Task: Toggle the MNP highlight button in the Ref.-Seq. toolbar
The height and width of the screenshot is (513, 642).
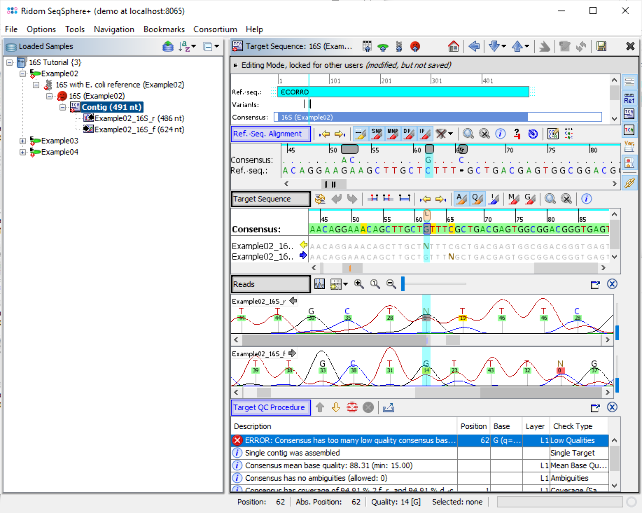Action: pyautogui.click(x=393, y=133)
